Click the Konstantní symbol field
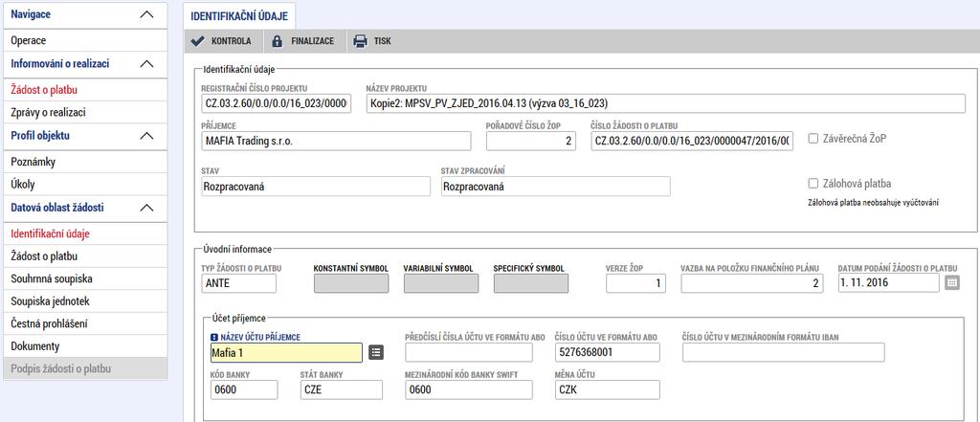 point(350,283)
